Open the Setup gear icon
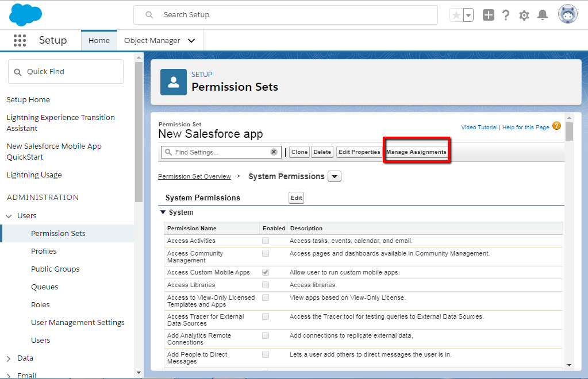 [x=524, y=16]
